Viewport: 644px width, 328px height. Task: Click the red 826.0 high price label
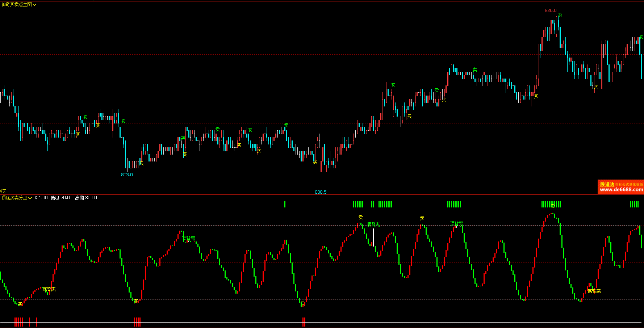[x=551, y=10]
